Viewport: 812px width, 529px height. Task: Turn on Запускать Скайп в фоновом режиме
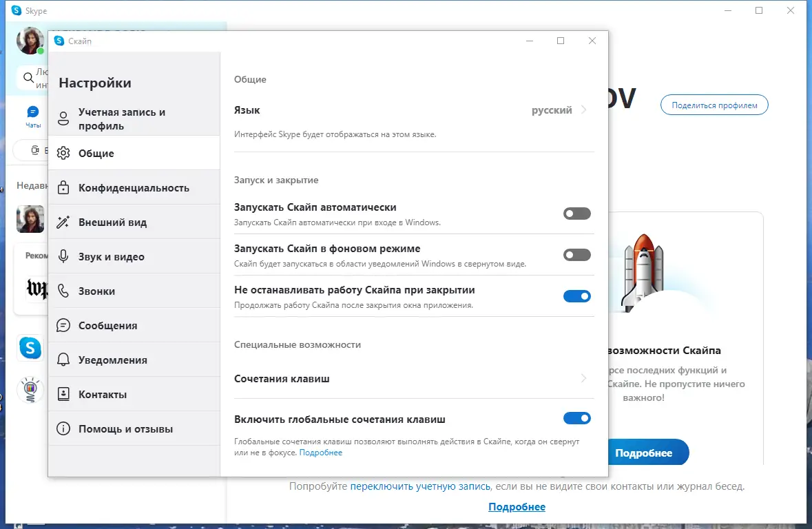coord(576,255)
